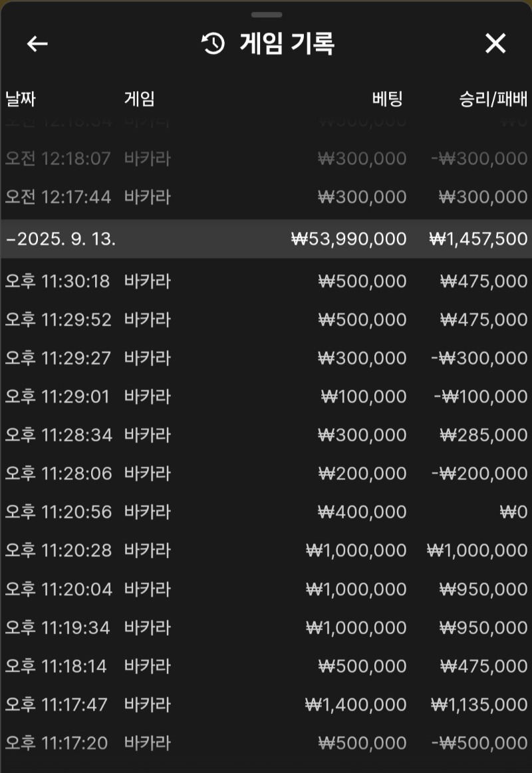
Task: Open the 오후 11:20:28 ₩1,000,000 win row
Action: [x=266, y=551]
